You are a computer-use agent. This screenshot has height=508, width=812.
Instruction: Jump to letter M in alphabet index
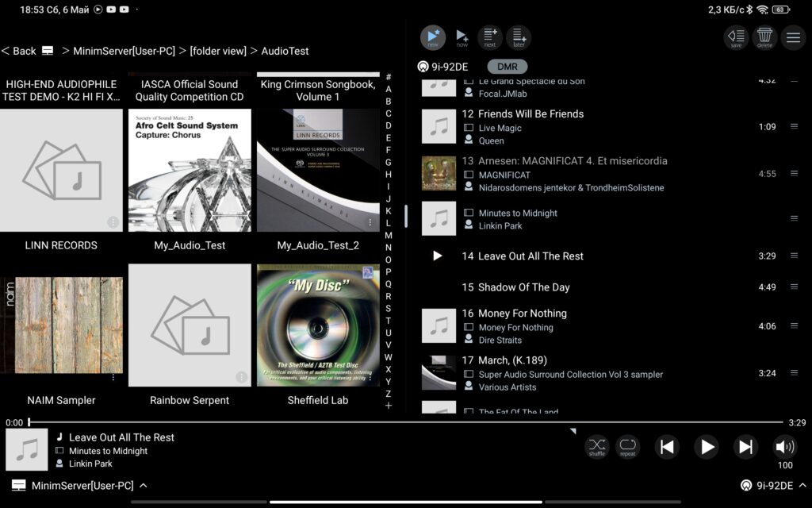(x=389, y=235)
